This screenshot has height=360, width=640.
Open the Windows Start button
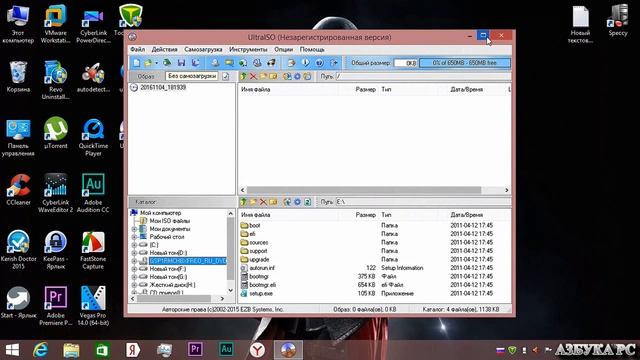12,350
